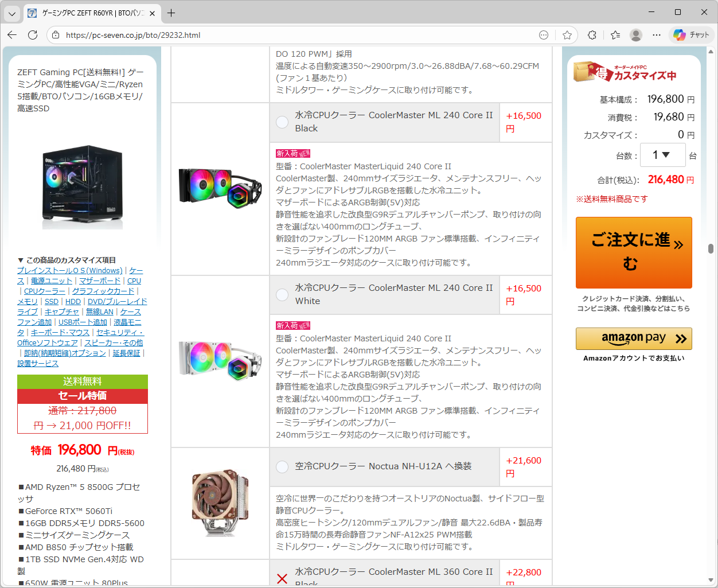Click the 送料無料 green banner
Viewport: 718px width, 588px height.
pyautogui.click(x=83, y=381)
